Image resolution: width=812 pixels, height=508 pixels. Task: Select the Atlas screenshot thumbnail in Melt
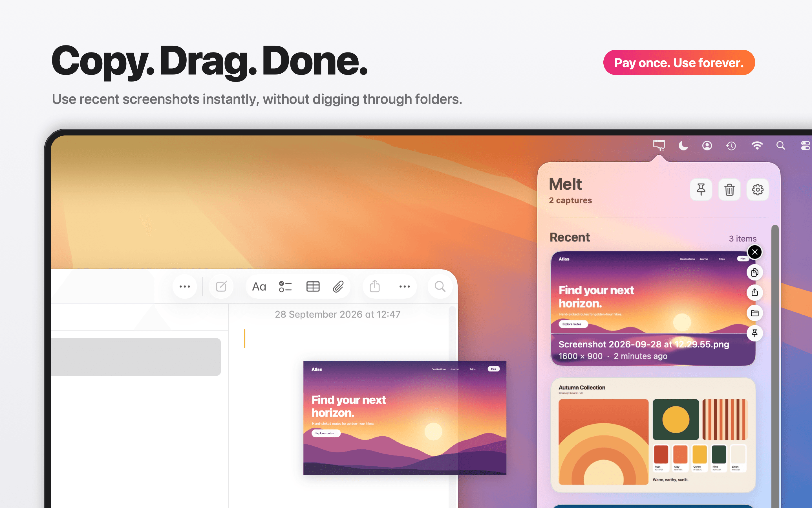pos(653,308)
